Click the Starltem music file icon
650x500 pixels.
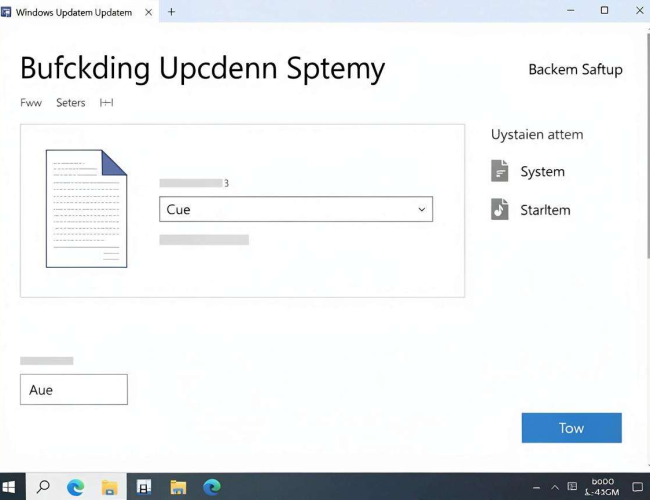500,209
